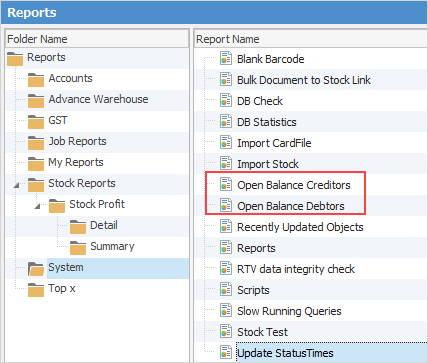Click the Update StatusTimes report icon

pos(226,353)
